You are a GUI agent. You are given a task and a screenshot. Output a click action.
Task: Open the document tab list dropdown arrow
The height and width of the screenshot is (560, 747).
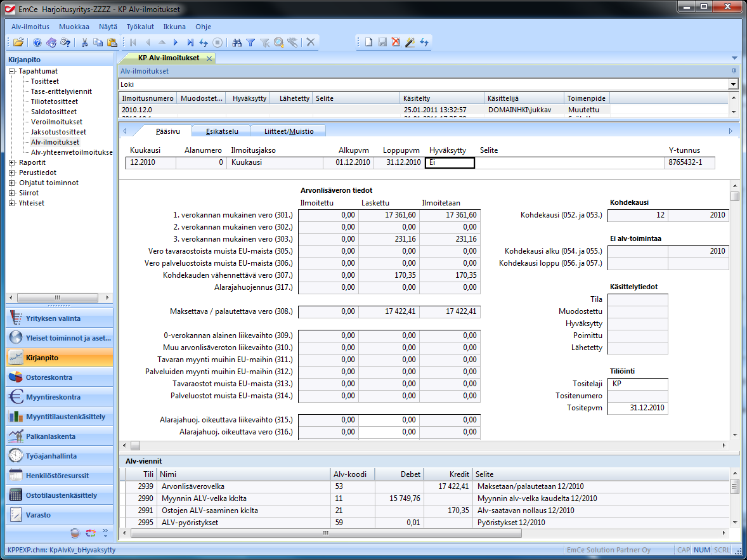pyautogui.click(x=734, y=58)
